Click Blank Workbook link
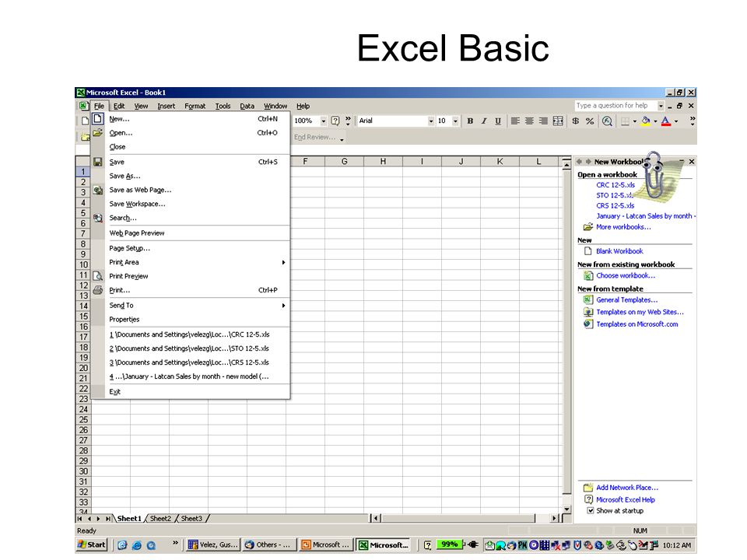This screenshot has height=560, width=747. tap(619, 251)
